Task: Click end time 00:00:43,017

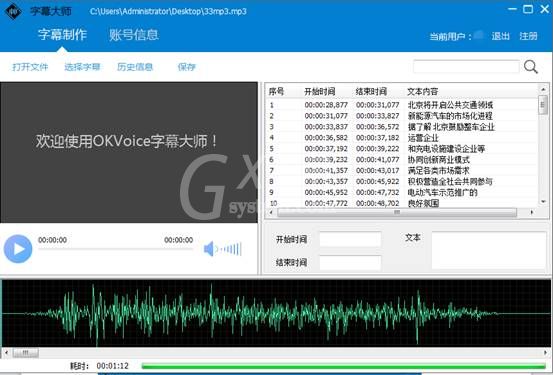Action: click(x=378, y=170)
